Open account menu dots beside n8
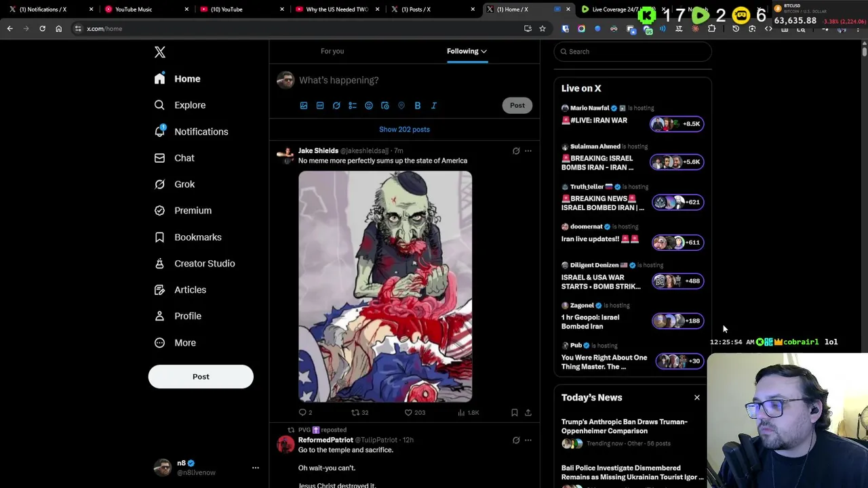This screenshot has height=488, width=868. pyautogui.click(x=256, y=468)
